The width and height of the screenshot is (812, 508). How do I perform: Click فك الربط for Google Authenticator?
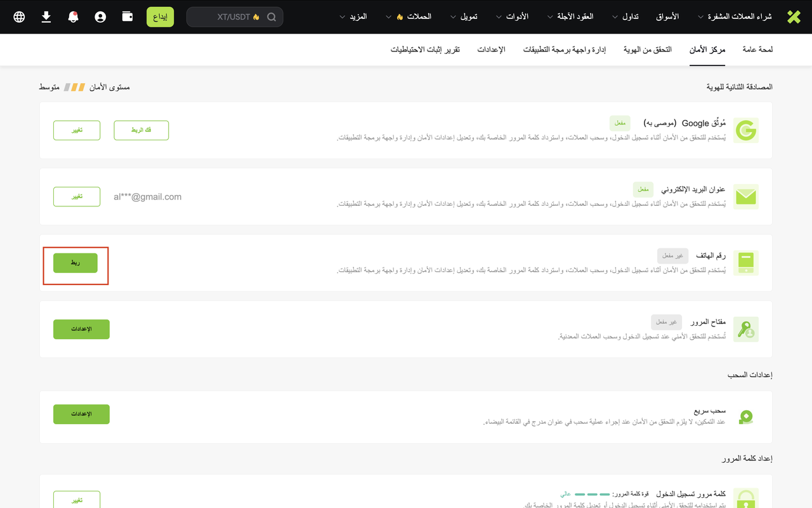coord(141,130)
